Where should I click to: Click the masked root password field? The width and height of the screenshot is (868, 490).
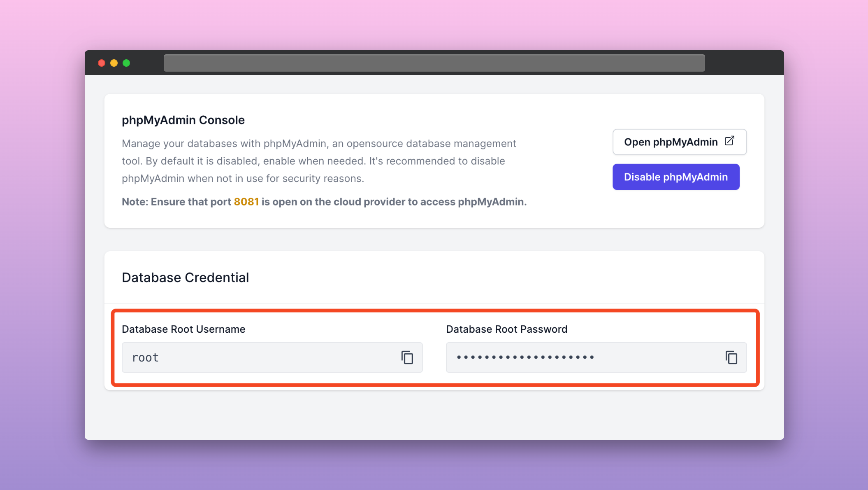coord(596,357)
